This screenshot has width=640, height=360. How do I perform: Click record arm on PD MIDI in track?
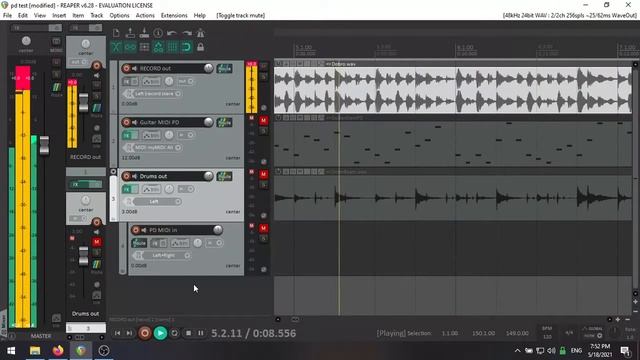pos(136,230)
